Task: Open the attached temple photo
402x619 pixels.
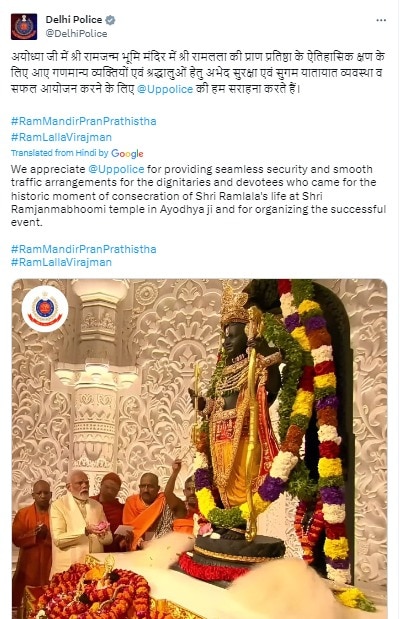Action: coord(199,449)
